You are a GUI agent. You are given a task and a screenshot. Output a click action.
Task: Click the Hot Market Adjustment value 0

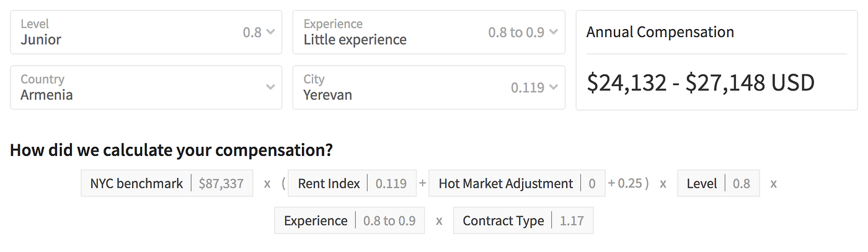592,184
